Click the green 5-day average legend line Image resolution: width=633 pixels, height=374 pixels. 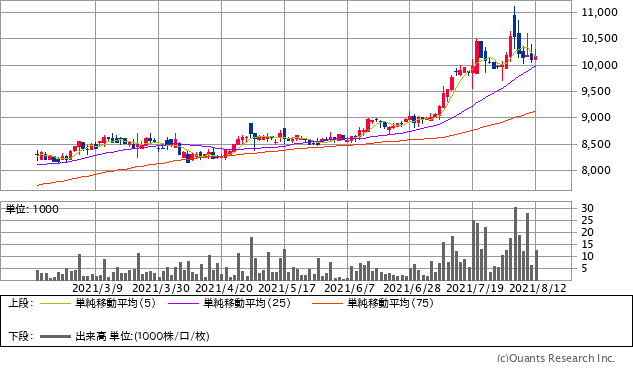coord(55,303)
